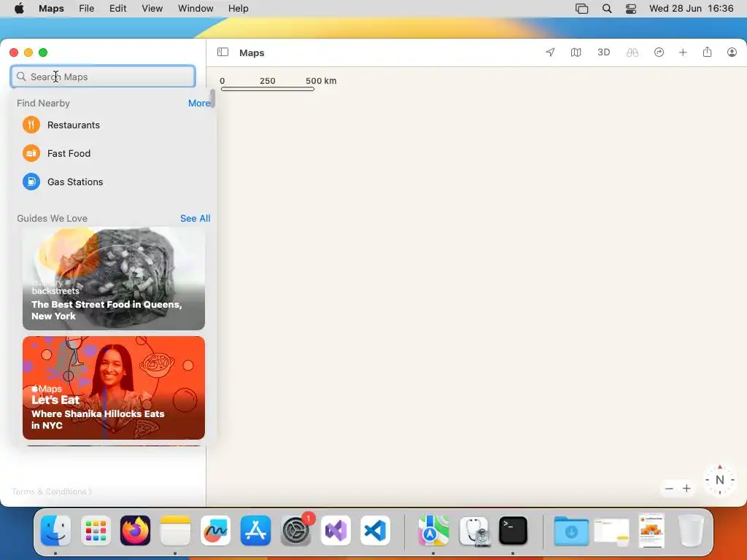Launch Firefox from the Dock
The width and height of the screenshot is (747, 560).
click(x=135, y=531)
